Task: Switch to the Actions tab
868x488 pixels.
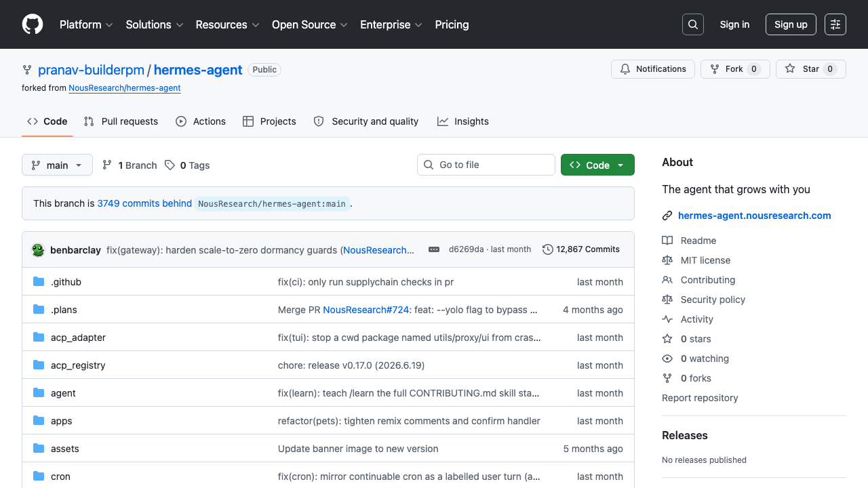Action: coord(201,121)
